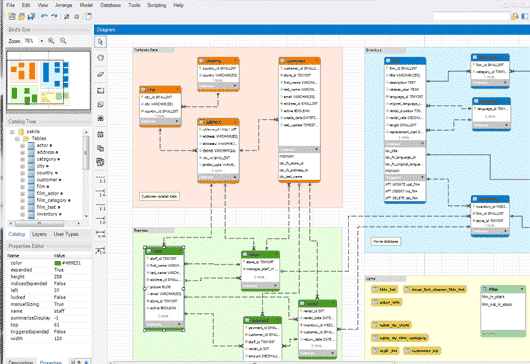
Task: Toggle grid display in main toolbar
Action: click(x=67, y=16)
